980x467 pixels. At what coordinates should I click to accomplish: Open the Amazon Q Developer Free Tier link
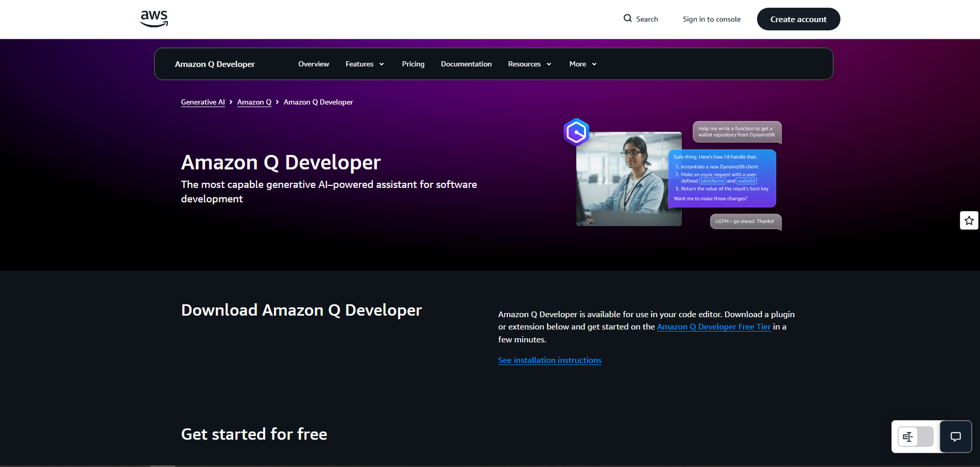714,326
